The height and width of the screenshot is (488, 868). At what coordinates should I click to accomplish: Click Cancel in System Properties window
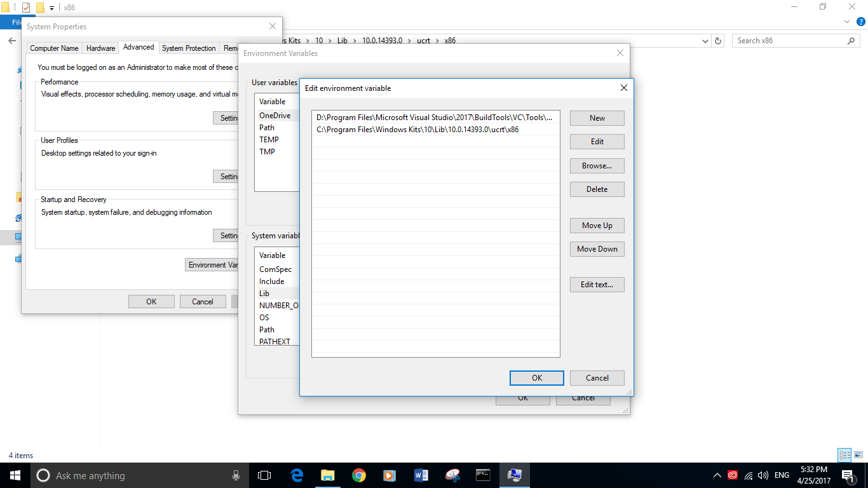point(203,302)
